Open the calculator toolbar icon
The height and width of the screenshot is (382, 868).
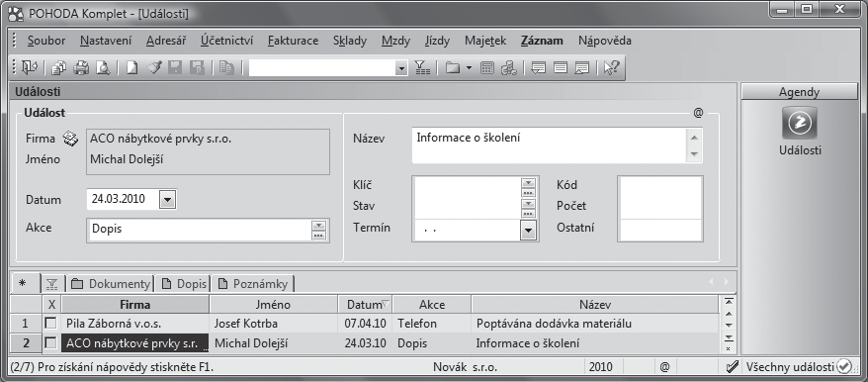[487, 67]
